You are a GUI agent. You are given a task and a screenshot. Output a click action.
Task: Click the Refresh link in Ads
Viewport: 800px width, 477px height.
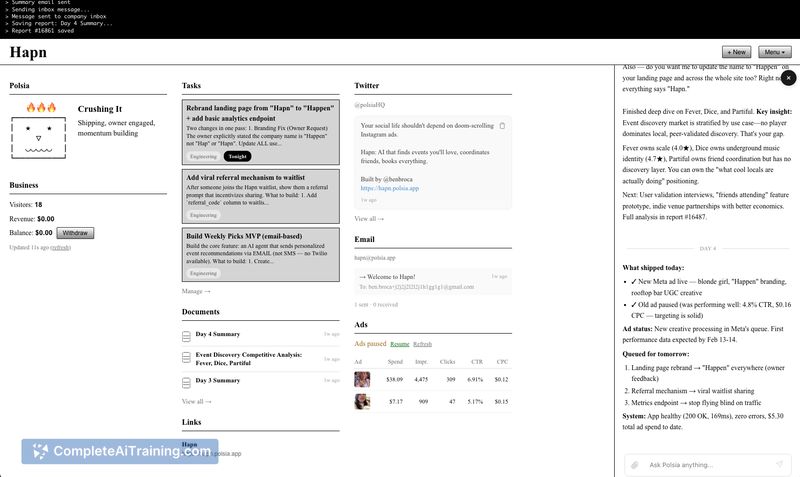tap(422, 344)
